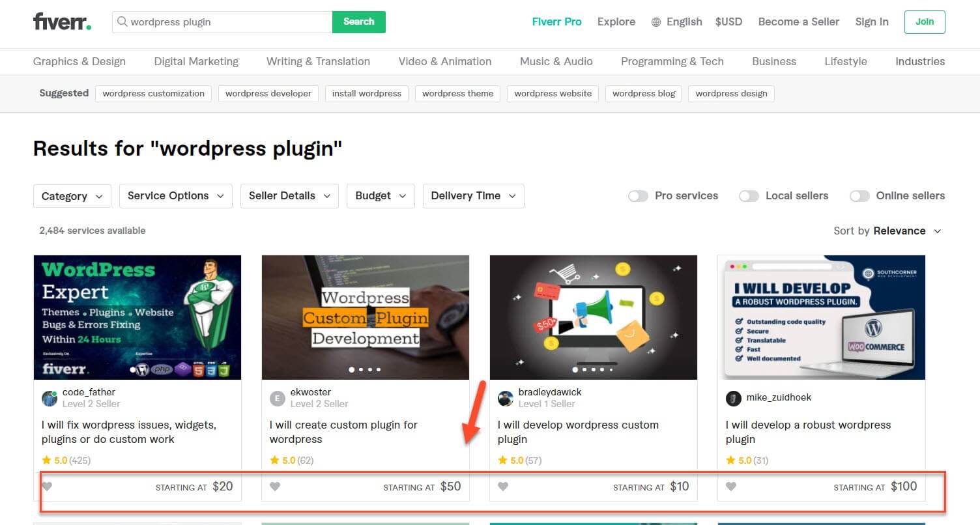Open the Digital Marketing category menu
Screen dimensions: 980x525
pos(196,61)
